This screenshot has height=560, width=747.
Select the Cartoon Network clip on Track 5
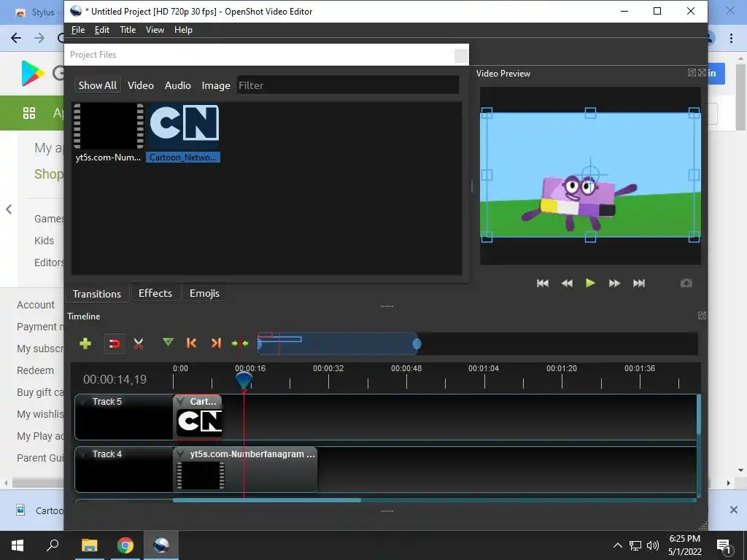(198, 416)
